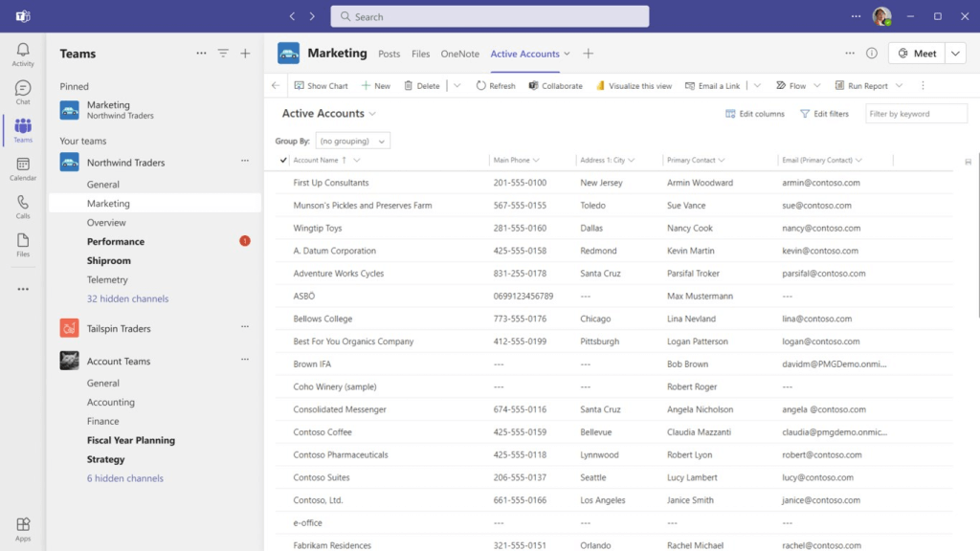Open the Calendar app icon

coord(23,169)
